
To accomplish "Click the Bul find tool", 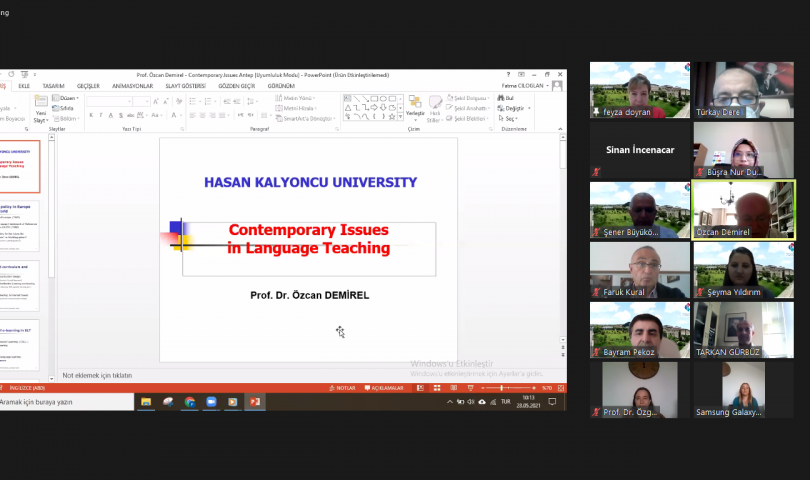I will [x=506, y=98].
